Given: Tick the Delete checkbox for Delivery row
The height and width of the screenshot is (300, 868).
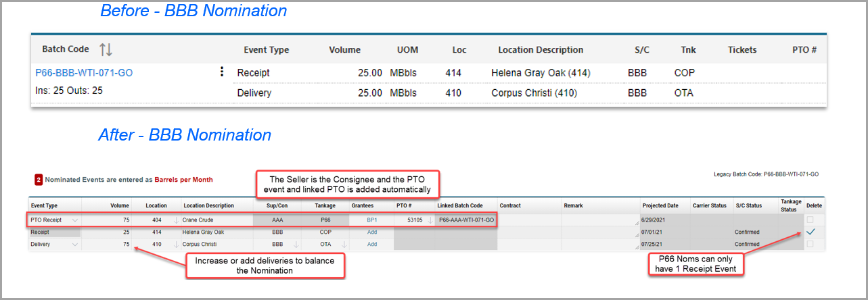Looking at the screenshot, I should click(x=810, y=244).
